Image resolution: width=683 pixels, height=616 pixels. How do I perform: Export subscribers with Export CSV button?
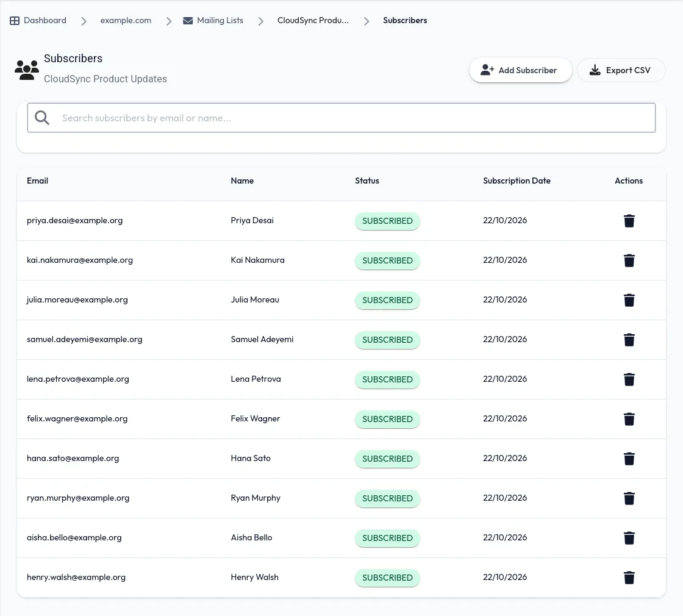(621, 70)
